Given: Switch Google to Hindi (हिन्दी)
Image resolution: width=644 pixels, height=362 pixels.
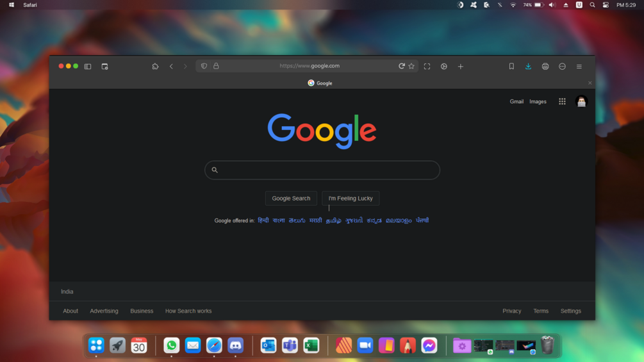Looking at the screenshot, I should 263,220.
